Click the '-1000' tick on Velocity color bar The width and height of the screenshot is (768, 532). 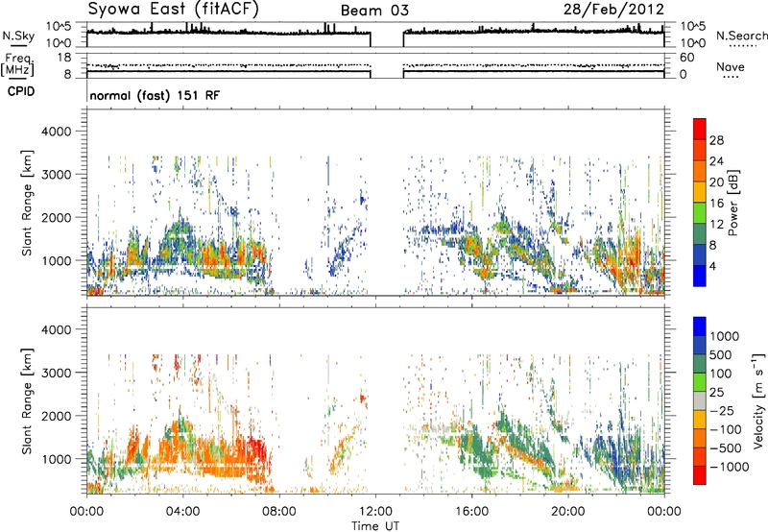pyautogui.click(x=729, y=467)
